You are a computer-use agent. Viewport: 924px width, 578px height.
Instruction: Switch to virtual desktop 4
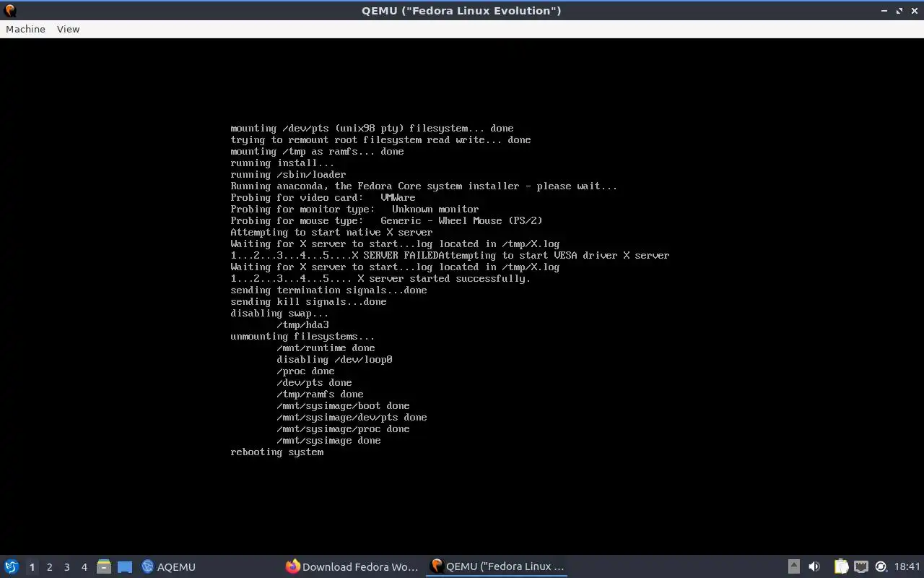point(84,567)
